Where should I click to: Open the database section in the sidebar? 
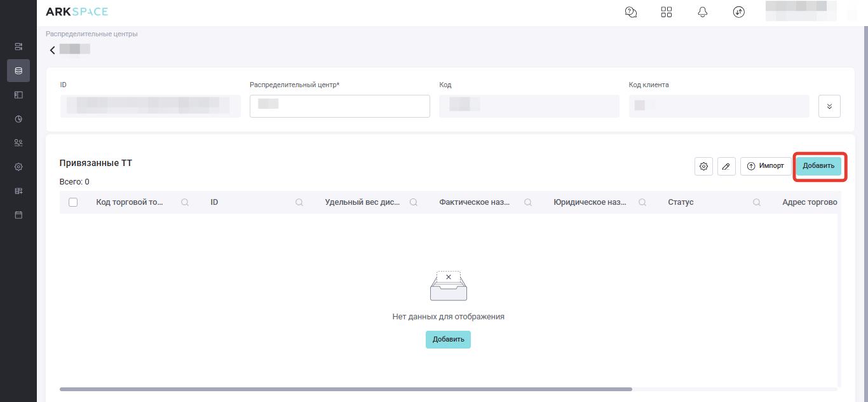[x=18, y=71]
